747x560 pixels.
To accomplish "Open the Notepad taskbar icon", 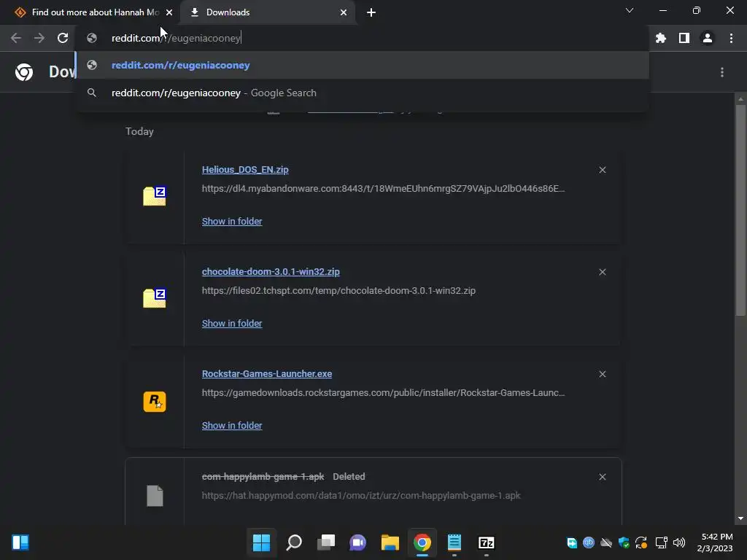I will 454,542.
